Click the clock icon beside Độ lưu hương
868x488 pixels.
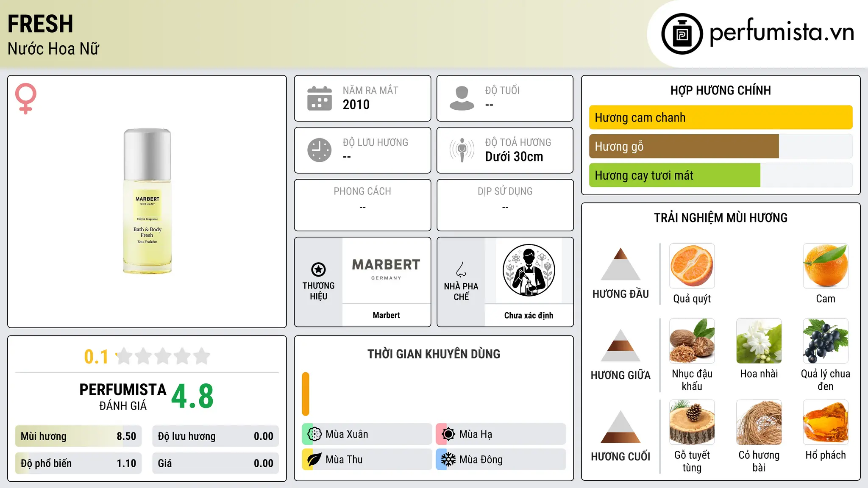coord(320,150)
